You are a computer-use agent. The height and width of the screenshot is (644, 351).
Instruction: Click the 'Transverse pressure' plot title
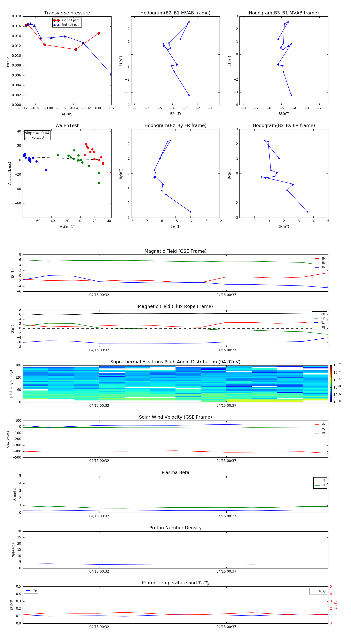click(67, 13)
